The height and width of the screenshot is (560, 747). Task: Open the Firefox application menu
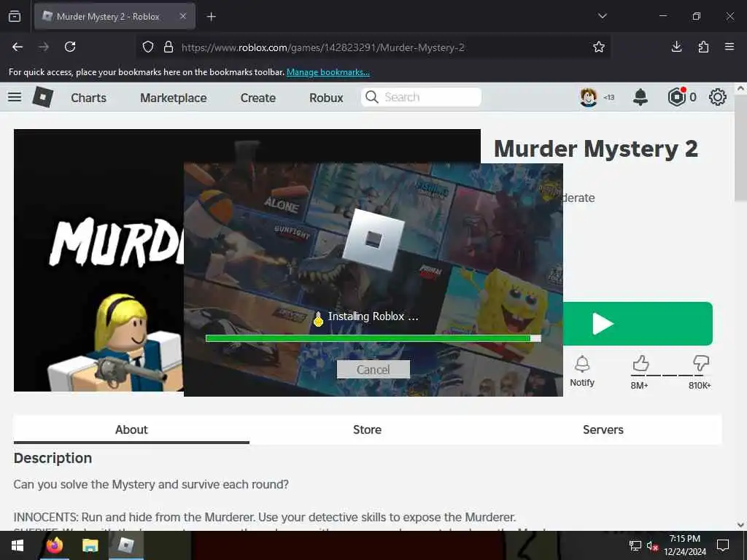tap(729, 47)
